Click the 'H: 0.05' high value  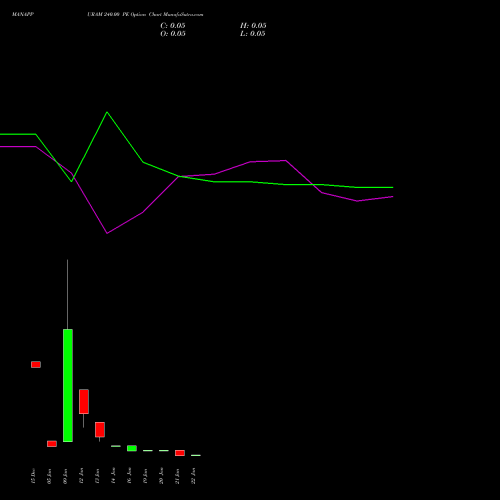pos(253,26)
